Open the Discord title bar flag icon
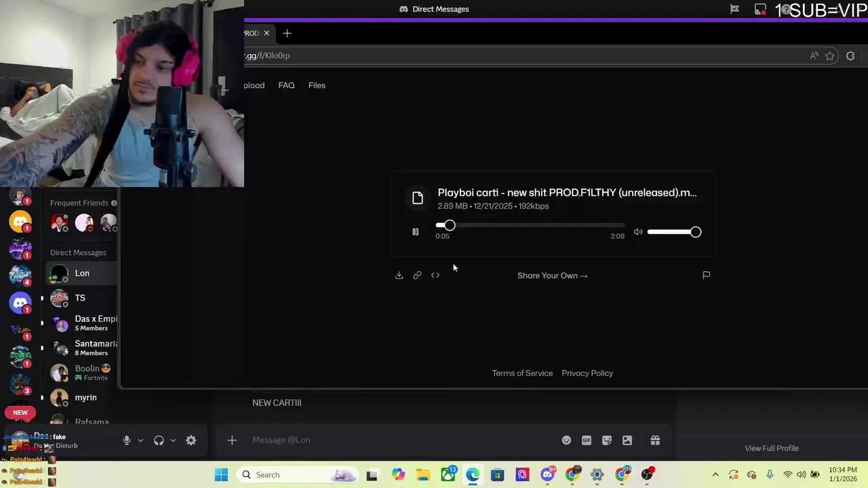The image size is (868, 488). (x=734, y=9)
